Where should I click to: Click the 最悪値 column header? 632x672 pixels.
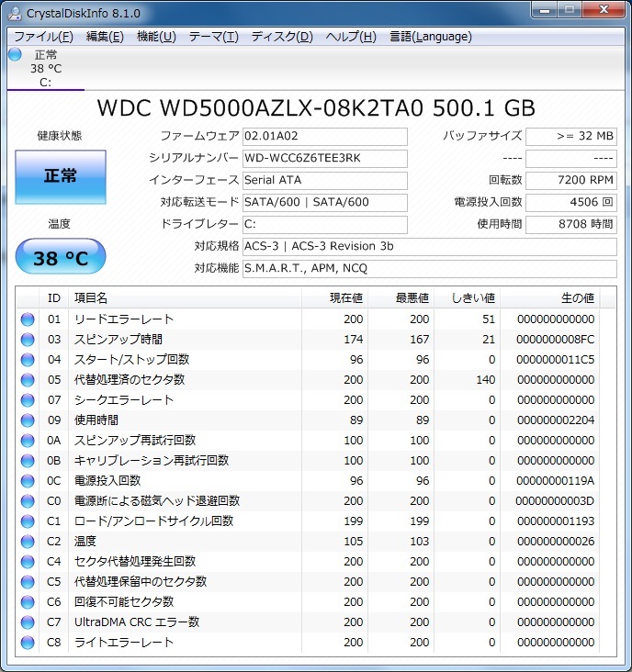401,297
